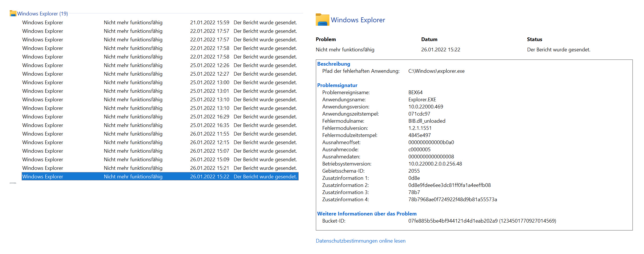Click the large Windows Explorer folder icon in details

tap(322, 20)
